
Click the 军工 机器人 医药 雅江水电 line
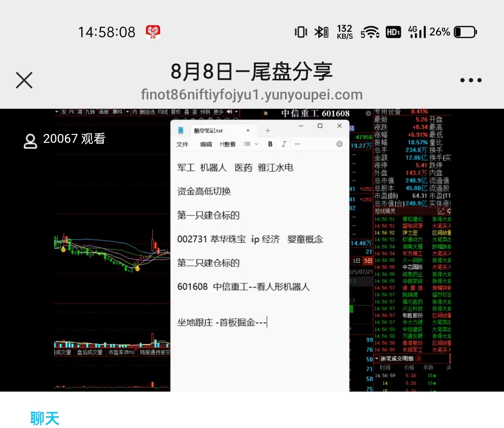235,168
